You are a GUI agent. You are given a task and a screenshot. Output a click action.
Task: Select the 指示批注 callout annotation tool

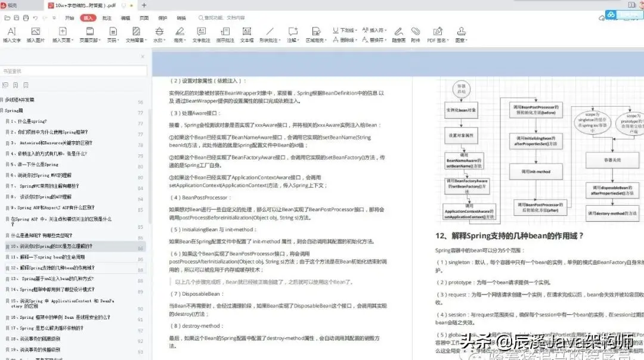[225, 35]
